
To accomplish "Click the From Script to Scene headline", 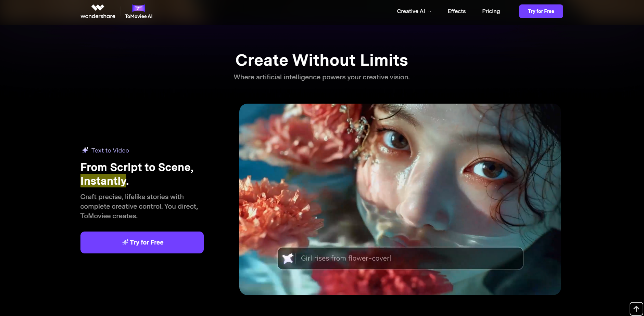I will (137, 167).
